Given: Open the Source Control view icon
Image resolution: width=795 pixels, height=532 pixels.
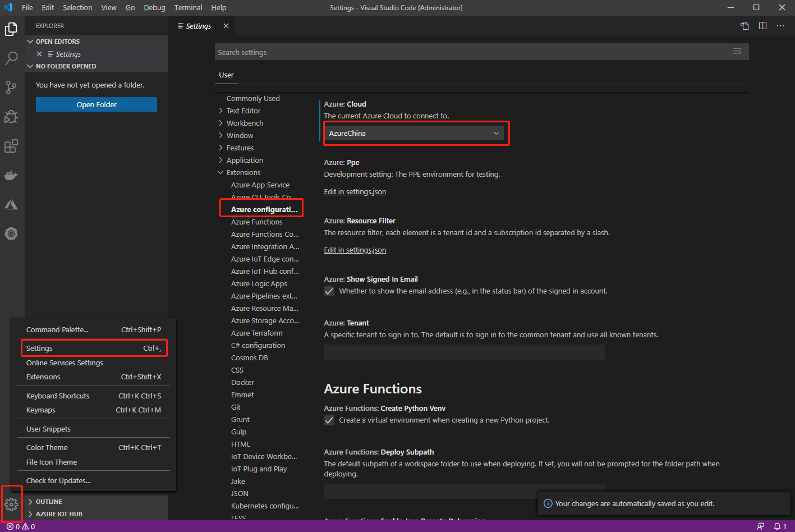Looking at the screenshot, I should (x=11, y=88).
